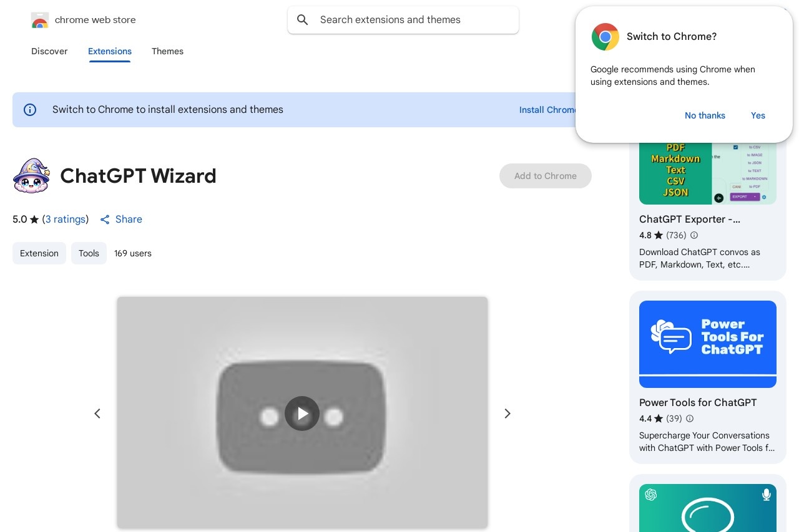The width and height of the screenshot is (799, 532).
Task: Click the star icon next to 5.0
Action: coord(34,220)
